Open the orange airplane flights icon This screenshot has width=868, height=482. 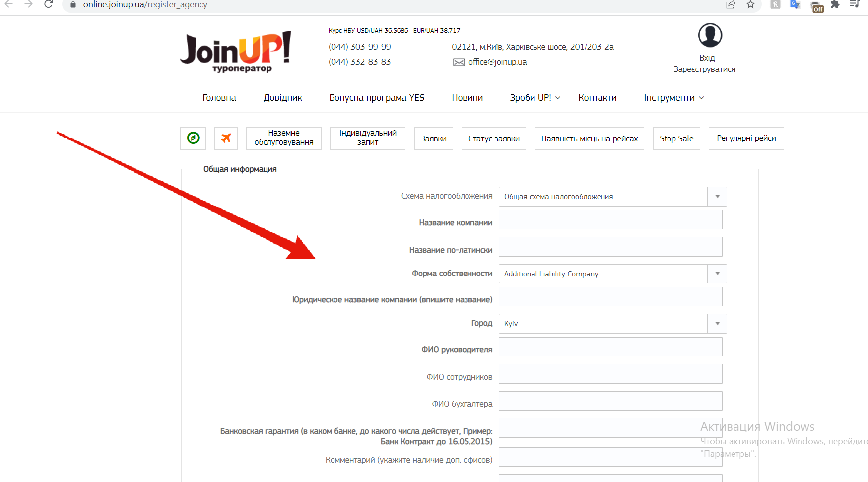(x=226, y=138)
